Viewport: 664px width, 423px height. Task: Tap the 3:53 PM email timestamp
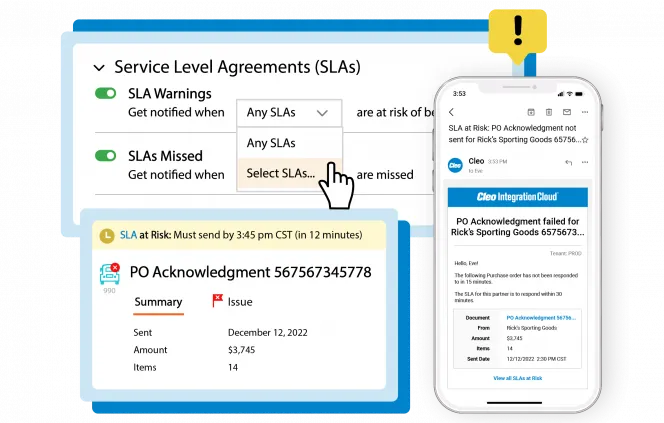[497, 162]
